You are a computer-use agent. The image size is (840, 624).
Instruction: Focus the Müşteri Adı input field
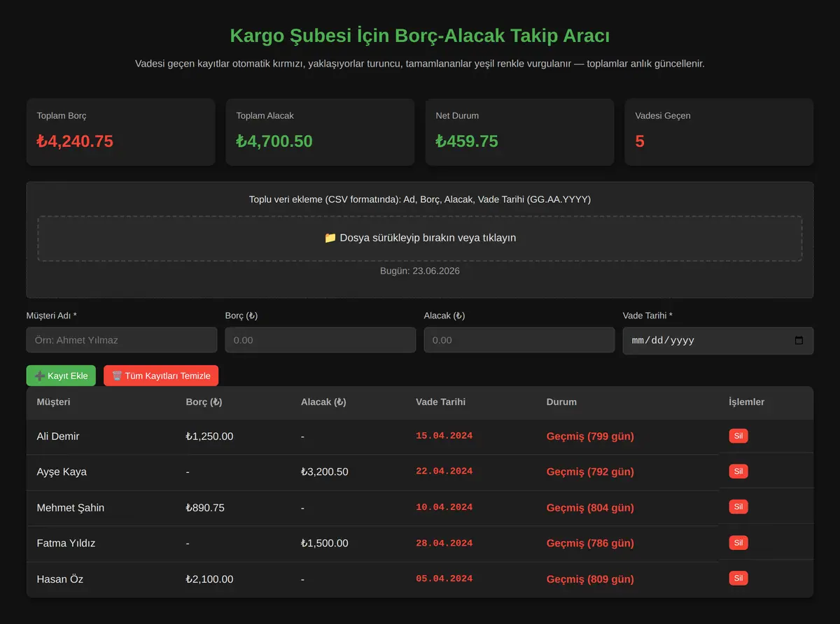coord(122,340)
